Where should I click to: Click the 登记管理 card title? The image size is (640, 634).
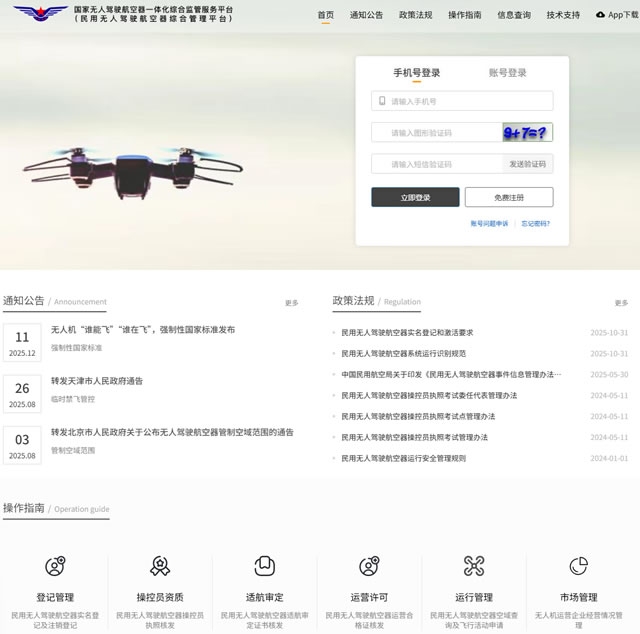(x=55, y=597)
